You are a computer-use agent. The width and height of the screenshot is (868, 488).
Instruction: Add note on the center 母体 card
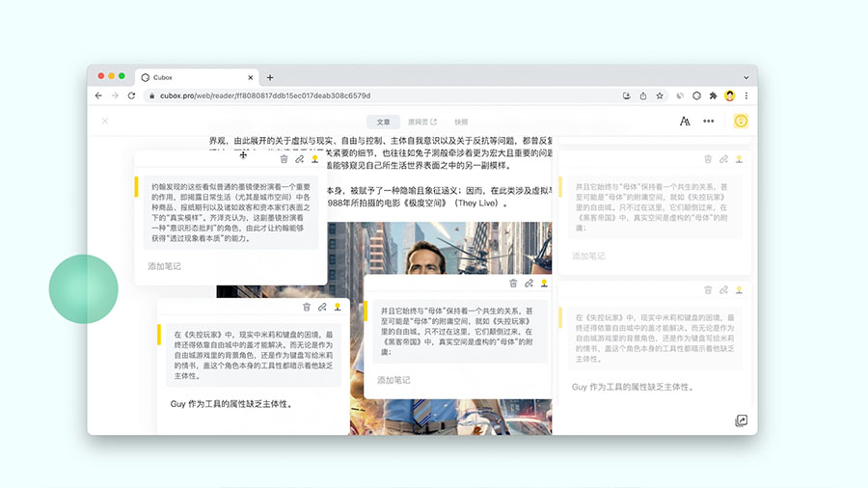[393, 380]
